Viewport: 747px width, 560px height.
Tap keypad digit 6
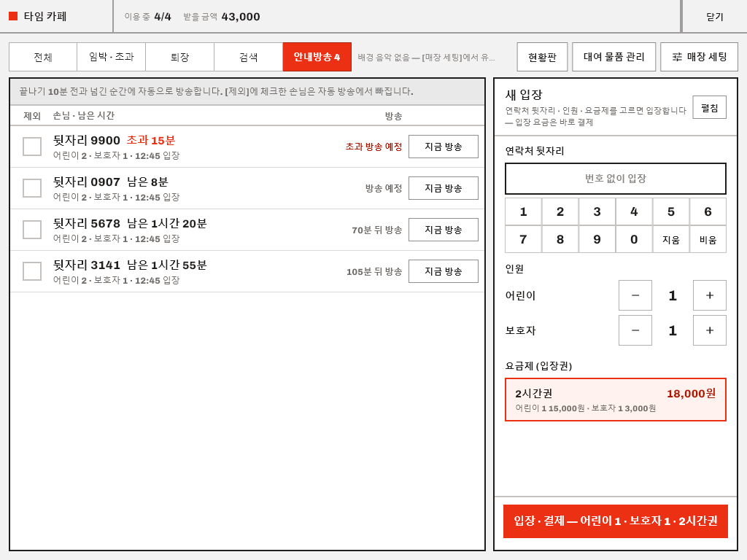pos(708,212)
